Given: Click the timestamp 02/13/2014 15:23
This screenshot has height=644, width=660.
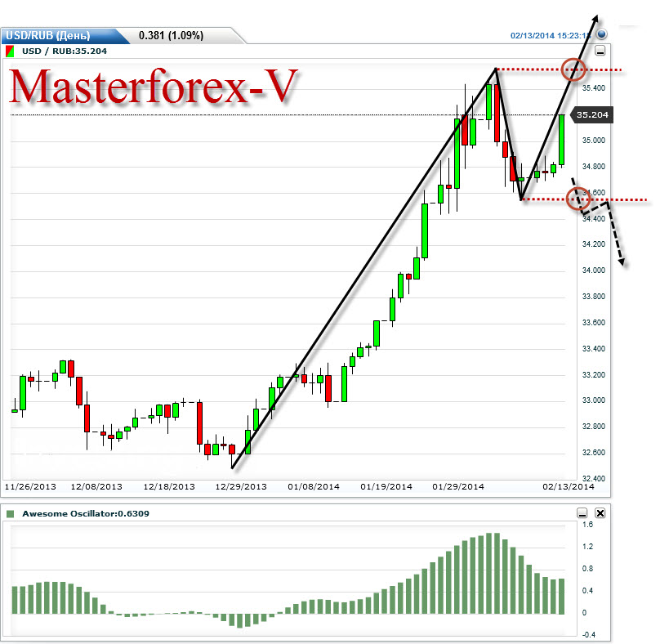Looking at the screenshot, I should click(551, 36).
